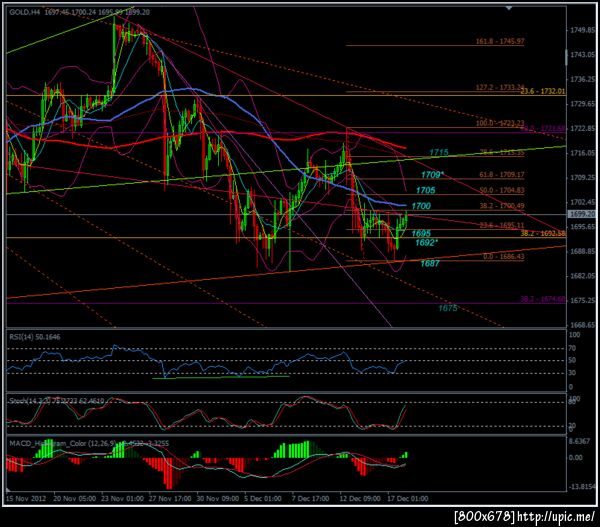Click the '7 Dec 17:00' time label
Screen dimensions: 600x527
(x=310, y=499)
